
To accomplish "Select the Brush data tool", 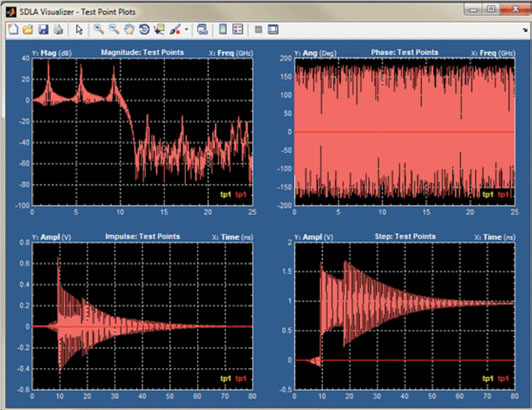I will click(x=175, y=30).
